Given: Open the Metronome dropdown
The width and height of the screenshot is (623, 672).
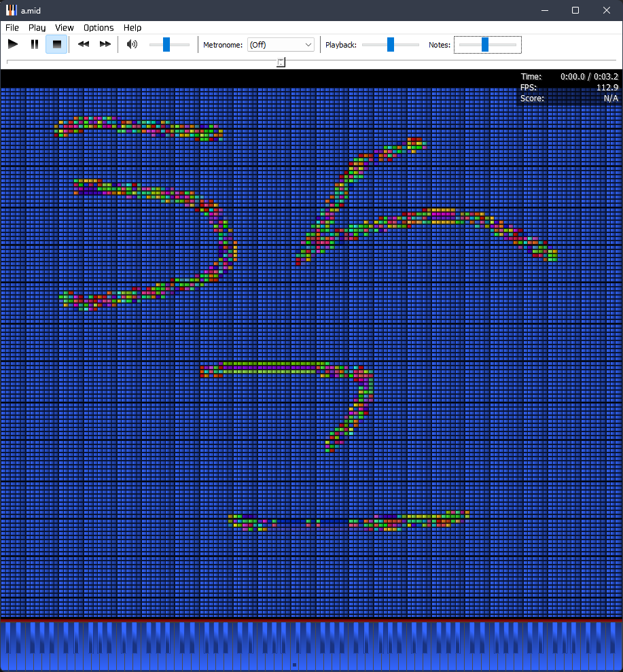Looking at the screenshot, I should [281, 45].
